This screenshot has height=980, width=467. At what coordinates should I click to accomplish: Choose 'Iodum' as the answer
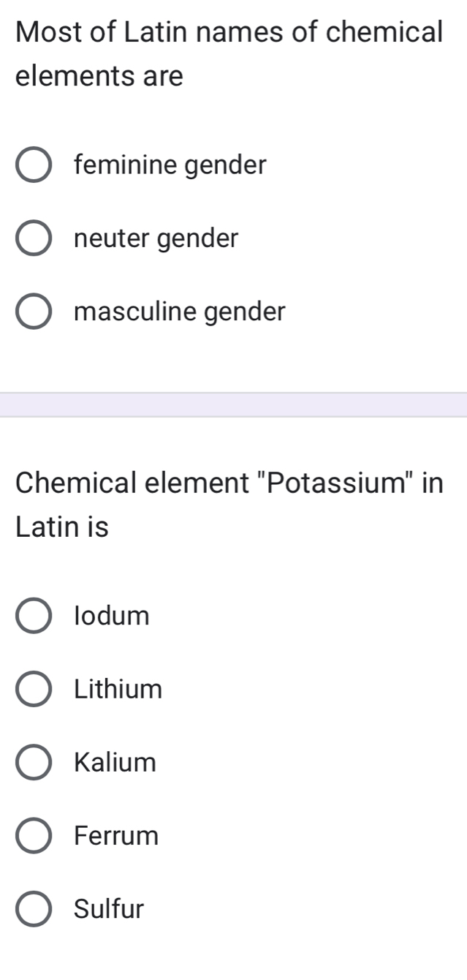[x=33, y=615]
